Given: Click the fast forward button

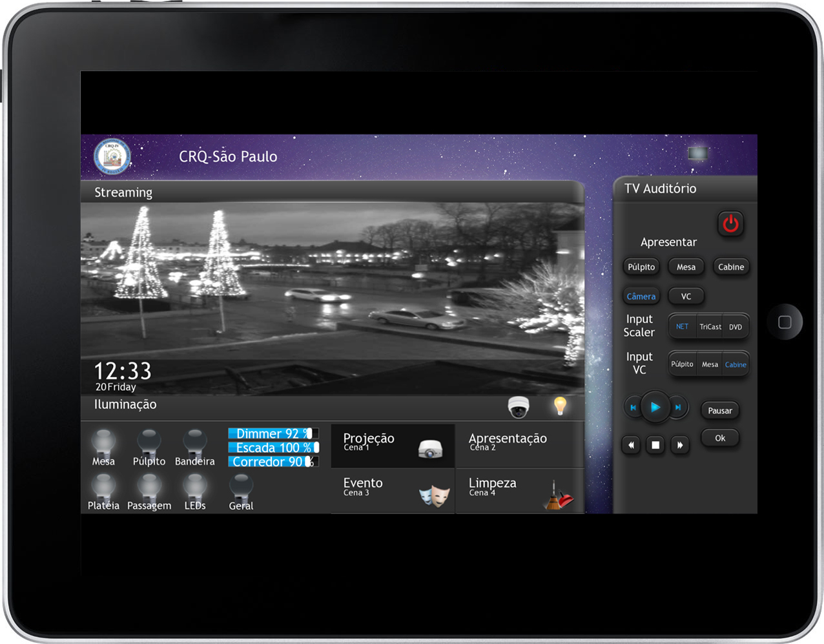Looking at the screenshot, I should pos(679,445).
